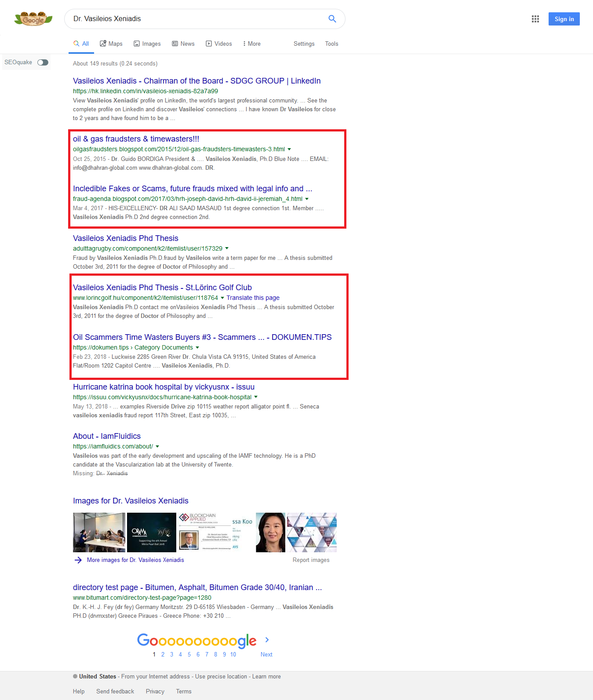Open the LinkedIn Vasileios Xeniadis result

(x=197, y=81)
